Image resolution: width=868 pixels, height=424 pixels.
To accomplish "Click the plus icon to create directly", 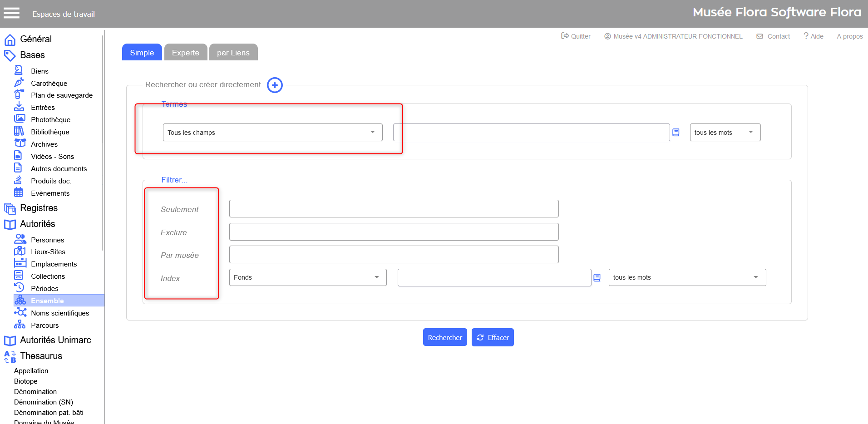I will (x=275, y=85).
